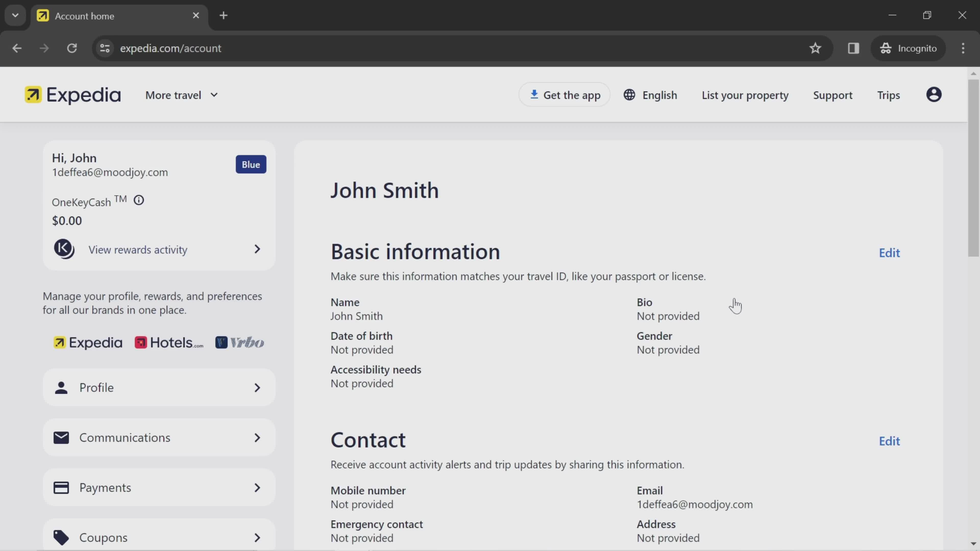Open the OneKeyCash rewards icon
The image size is (980, 551).
65,249
